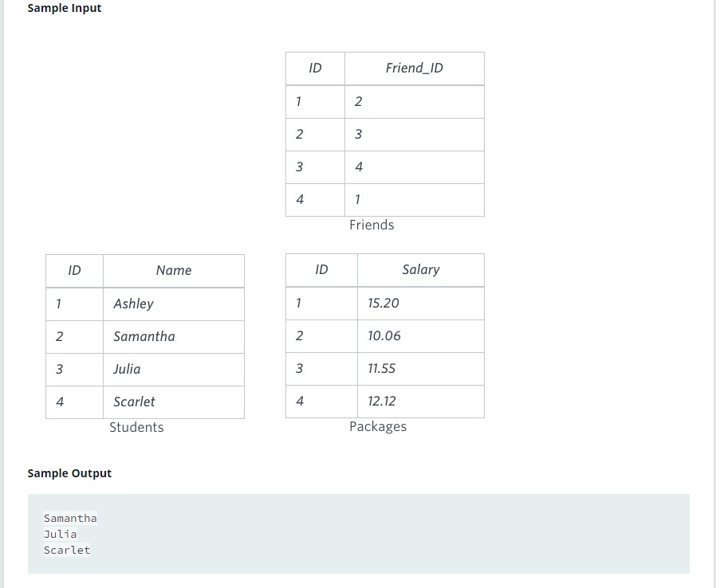Click Scarlet in the sample output block
This screenshot has height=588, width=716.
tap(67, 551)
